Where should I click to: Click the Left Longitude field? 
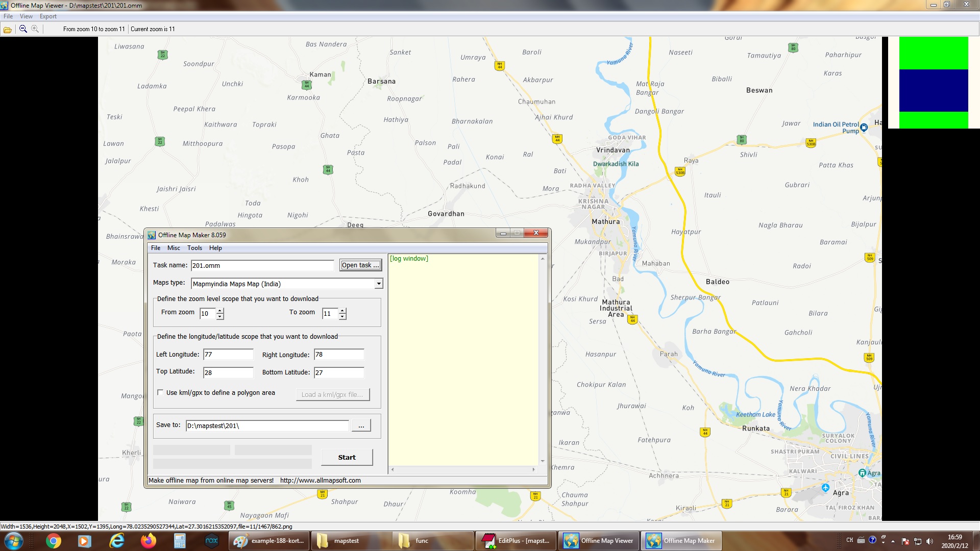coord(228,355)
